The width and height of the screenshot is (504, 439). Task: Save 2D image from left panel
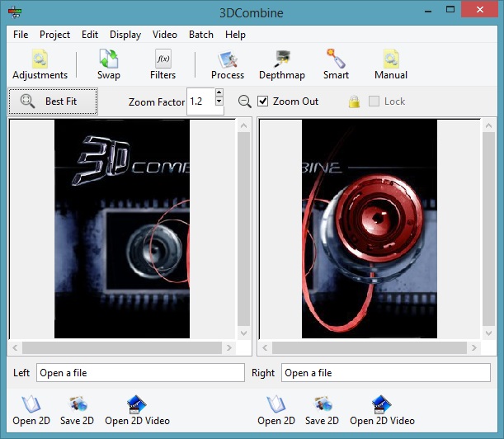point(77,410)
